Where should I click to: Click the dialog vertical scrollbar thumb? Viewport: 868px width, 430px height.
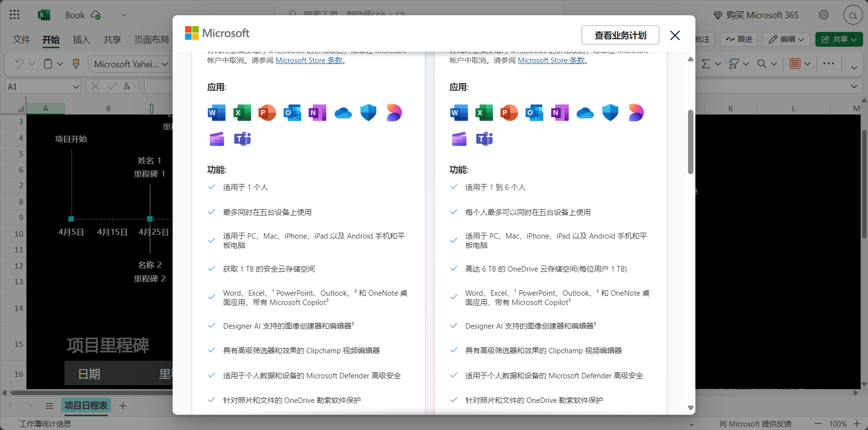pos(690,142)
